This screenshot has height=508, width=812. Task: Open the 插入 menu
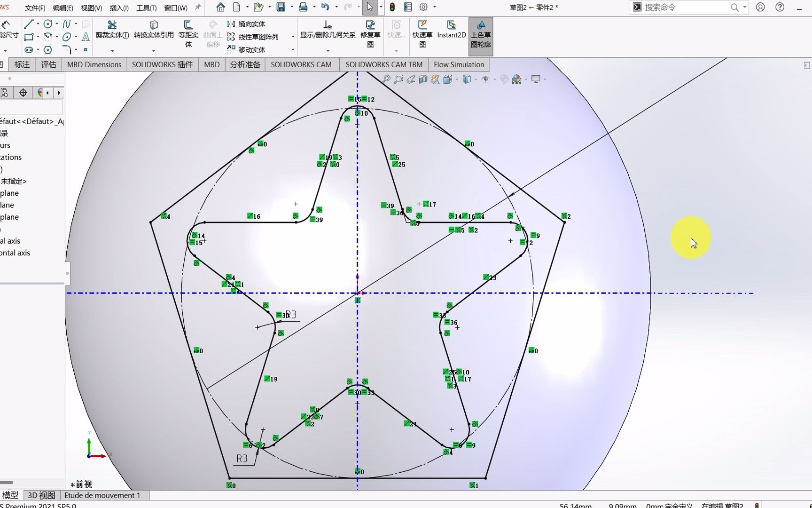click(118, 8)
